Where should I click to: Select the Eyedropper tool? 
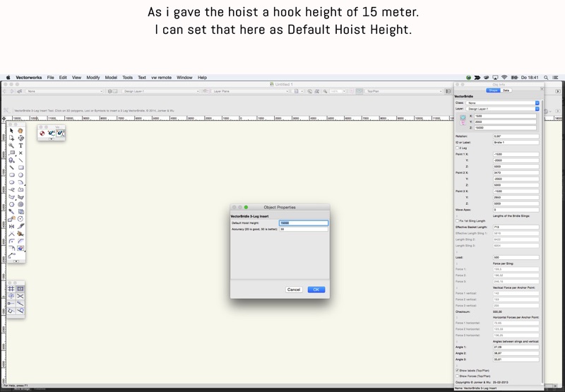click(11, 211)
